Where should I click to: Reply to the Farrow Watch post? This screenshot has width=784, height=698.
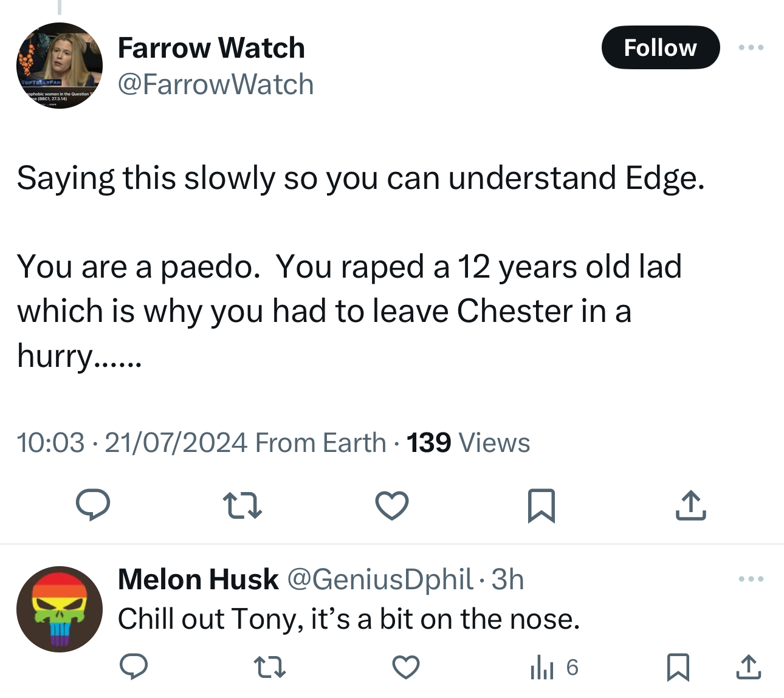92,505
